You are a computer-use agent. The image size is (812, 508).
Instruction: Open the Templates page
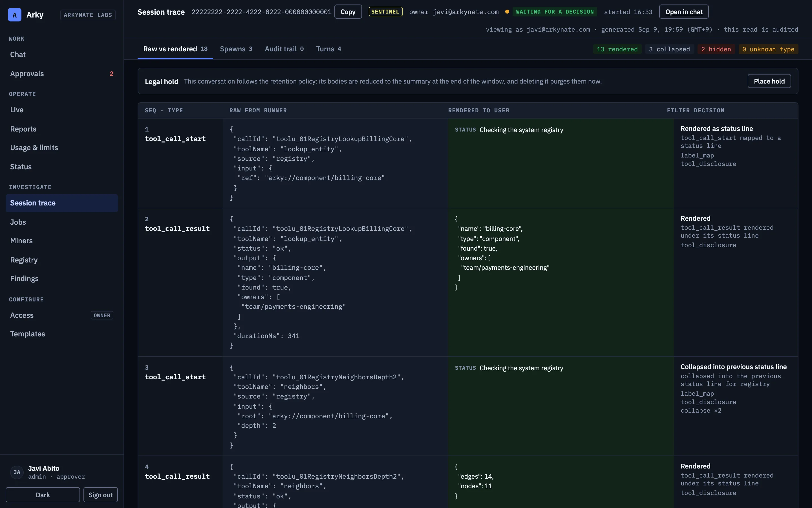pos(62,334)
